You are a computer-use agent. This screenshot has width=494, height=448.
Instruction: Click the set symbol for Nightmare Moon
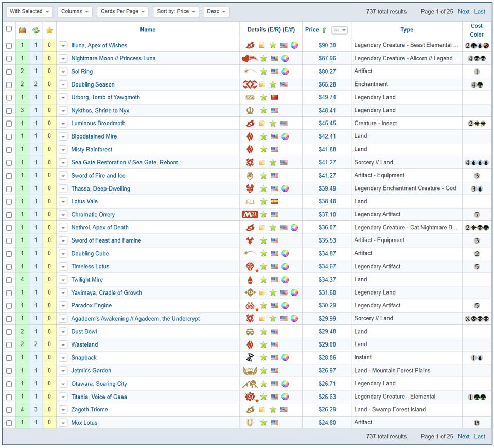coord(250,58)
